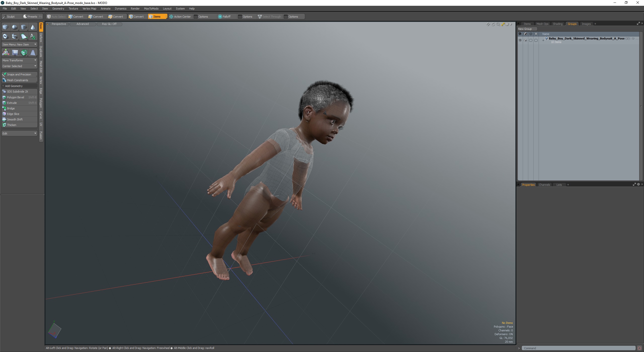The width and height of the screenshot is (644, 352).
Task: Open the Edit dropdown at bottom left
Action: click(x=19, y=133)
